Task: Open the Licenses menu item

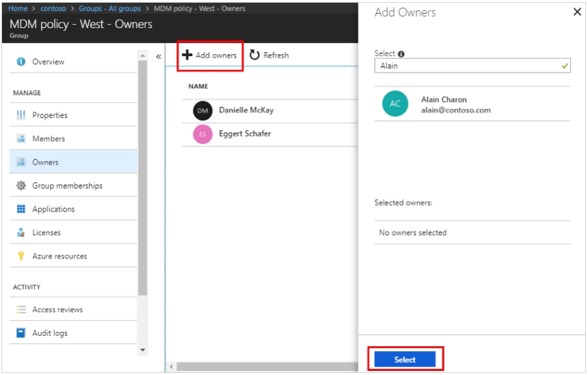Action: click(x=46, y=233)
